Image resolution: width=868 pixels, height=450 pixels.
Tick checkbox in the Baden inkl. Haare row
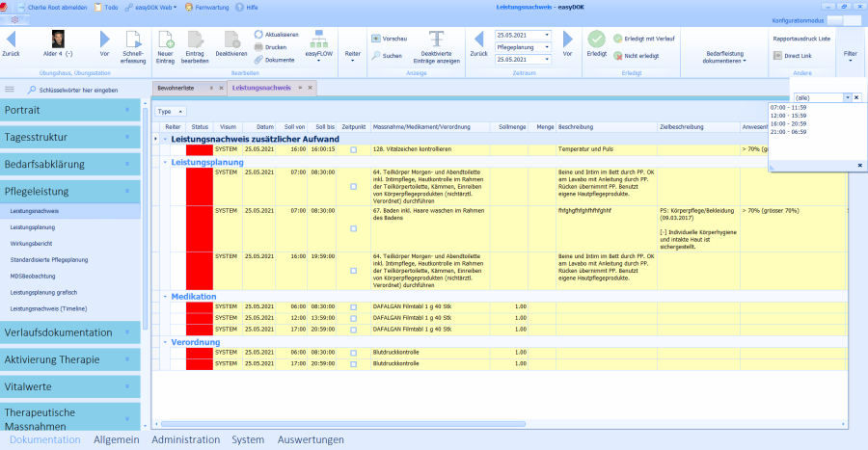[x=353, y=228]
